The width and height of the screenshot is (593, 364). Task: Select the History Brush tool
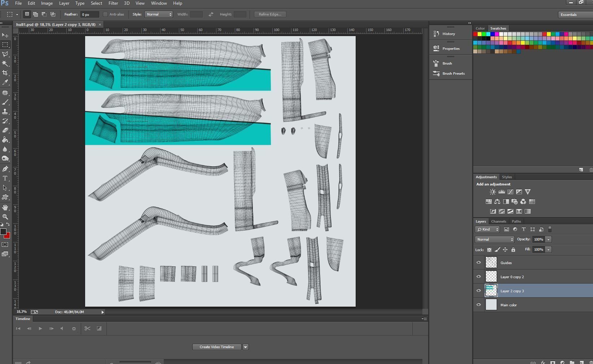tap(5, 121)
